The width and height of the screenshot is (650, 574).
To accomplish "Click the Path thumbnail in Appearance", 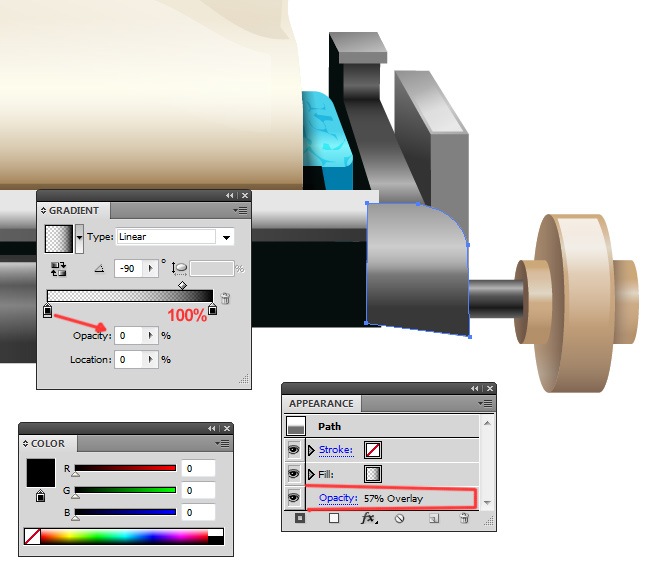I will pos(296,426).
